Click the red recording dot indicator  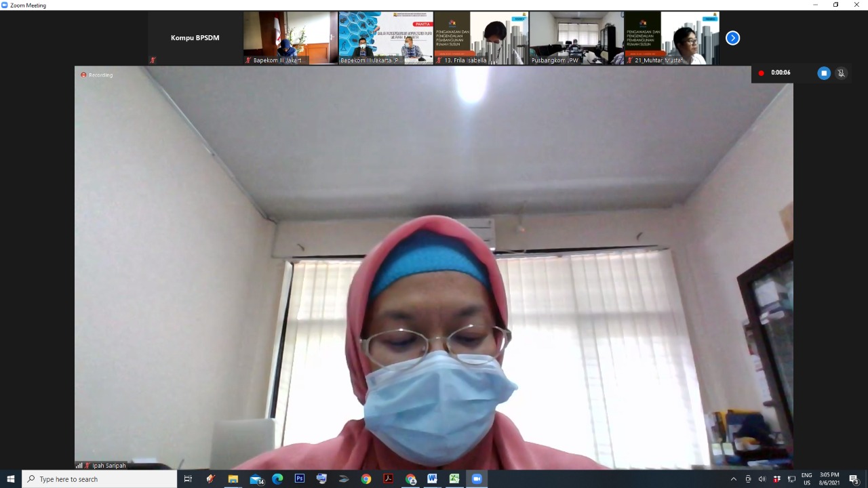761,73
